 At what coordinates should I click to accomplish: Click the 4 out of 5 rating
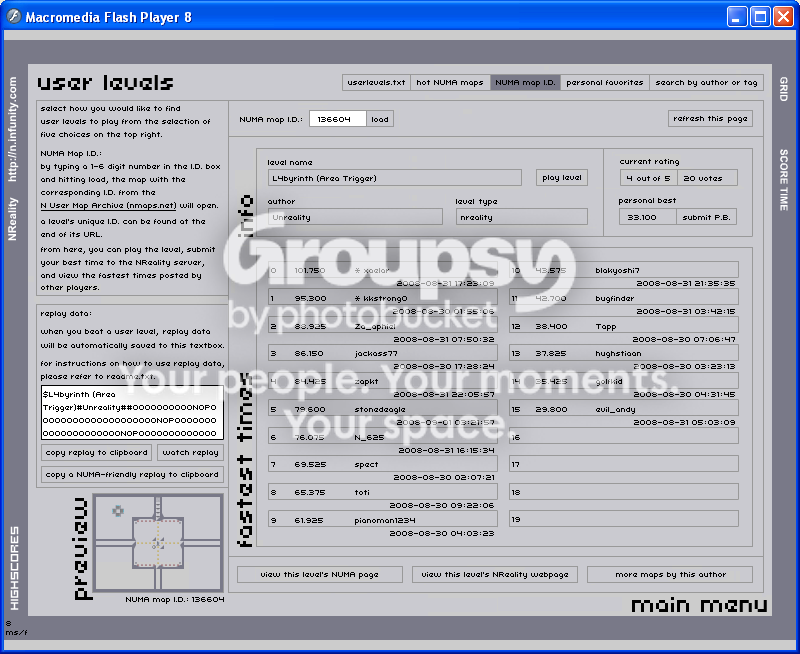648,178
